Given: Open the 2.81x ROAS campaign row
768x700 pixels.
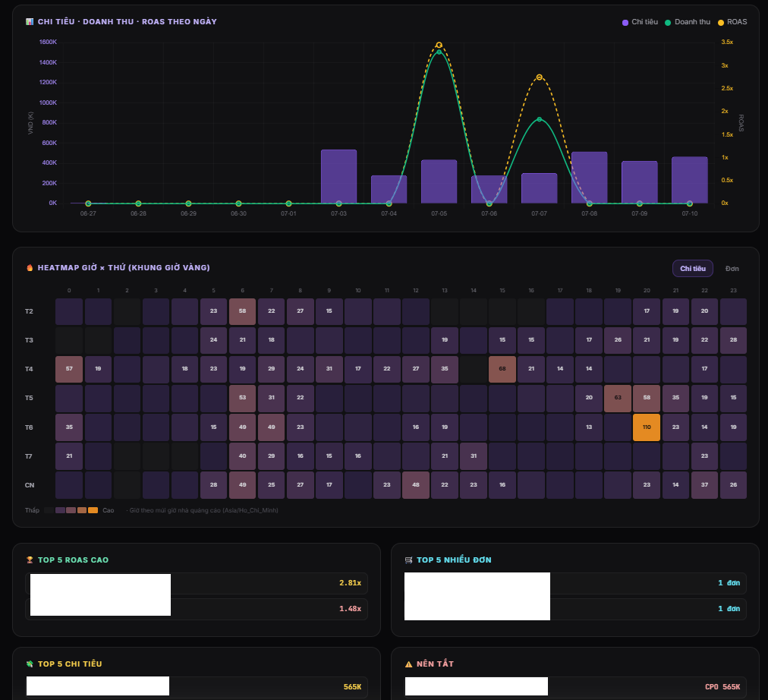Looking at the screenshot, I should pos(196,583).
